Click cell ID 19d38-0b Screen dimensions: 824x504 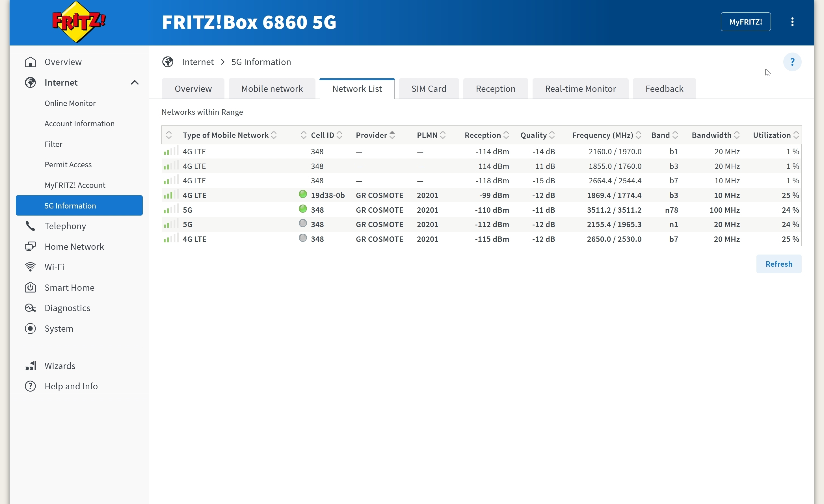point(328,195)
